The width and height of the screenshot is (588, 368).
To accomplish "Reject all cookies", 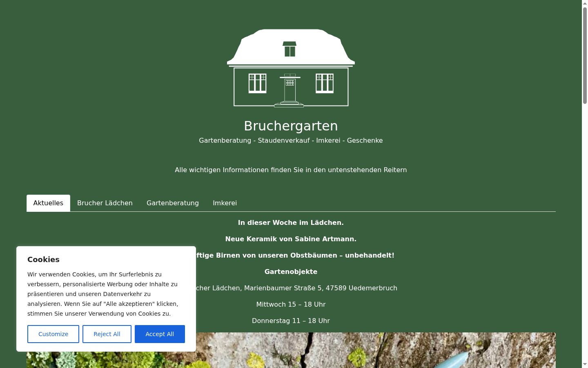I will click(107, 334).
